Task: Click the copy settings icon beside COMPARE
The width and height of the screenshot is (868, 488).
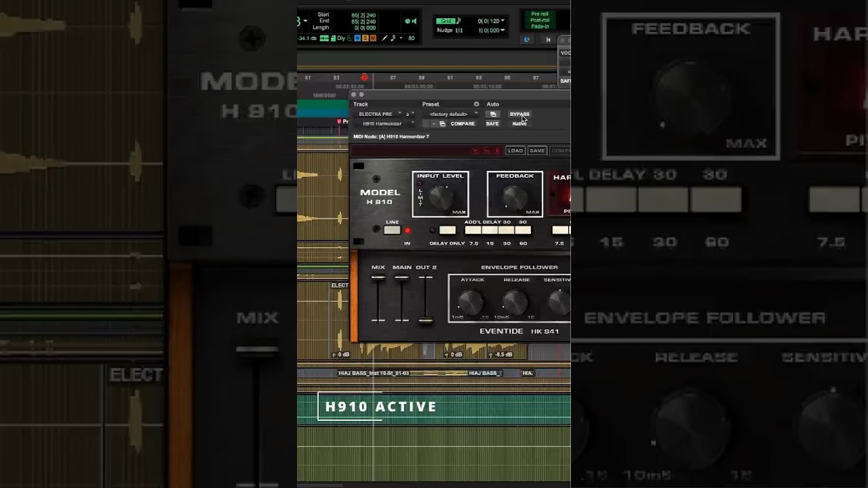Action: (442, 124)
